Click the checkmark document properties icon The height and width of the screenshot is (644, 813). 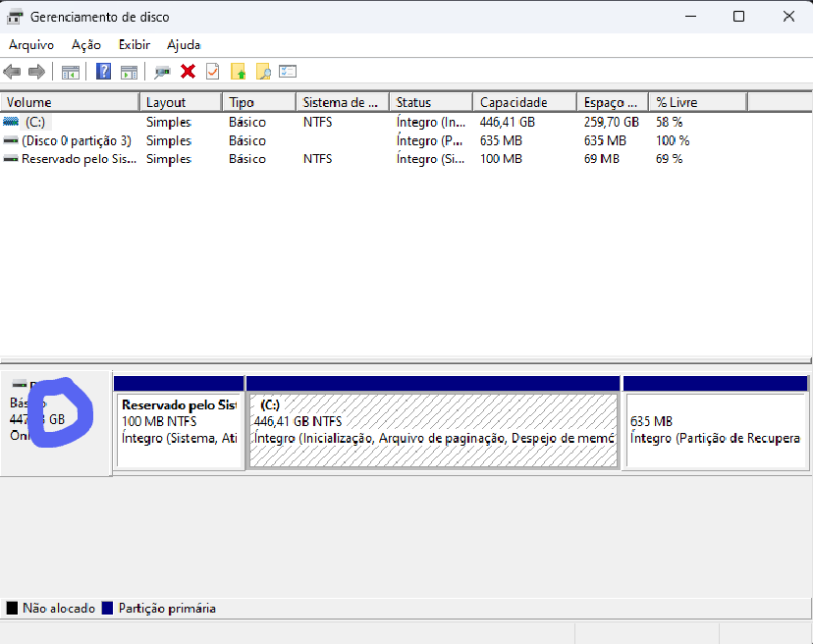coord(213,71)
